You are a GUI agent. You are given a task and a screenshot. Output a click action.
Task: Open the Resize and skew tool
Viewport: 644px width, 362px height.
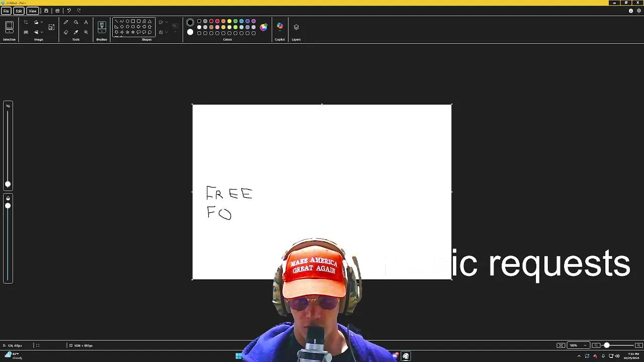(x=51, y=27)
